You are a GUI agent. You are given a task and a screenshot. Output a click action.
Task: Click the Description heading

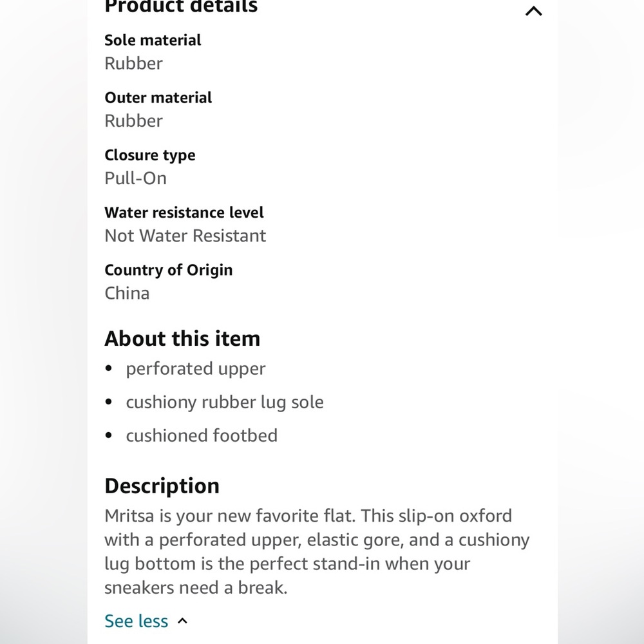tap(162, 486)
